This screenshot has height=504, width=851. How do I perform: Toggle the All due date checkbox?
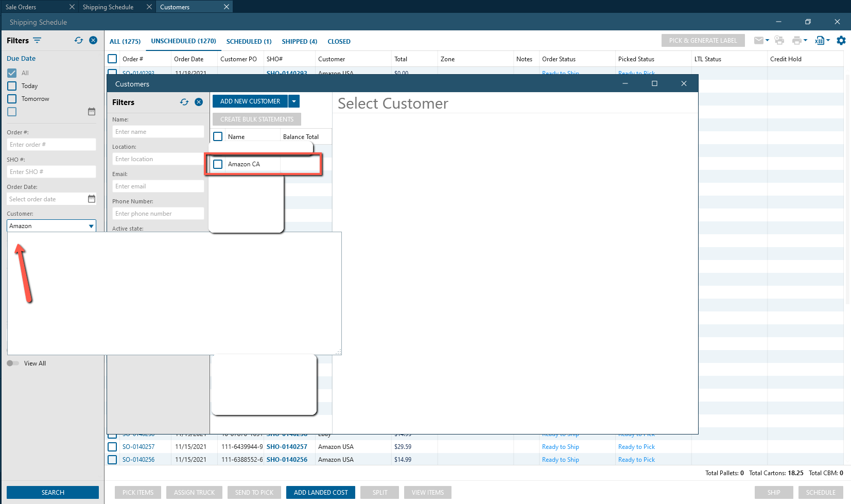point(12,73)
